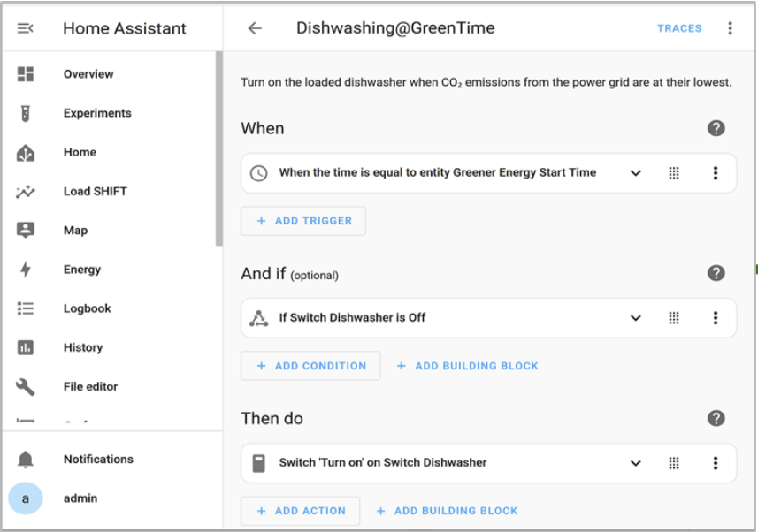Click the Dishwashing@GreenTime automation title

[395, 28]
